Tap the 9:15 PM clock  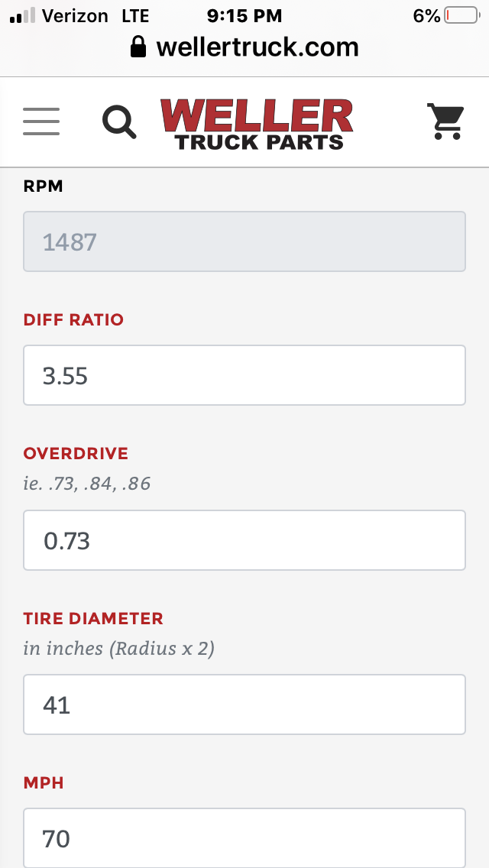click(244, 16)
